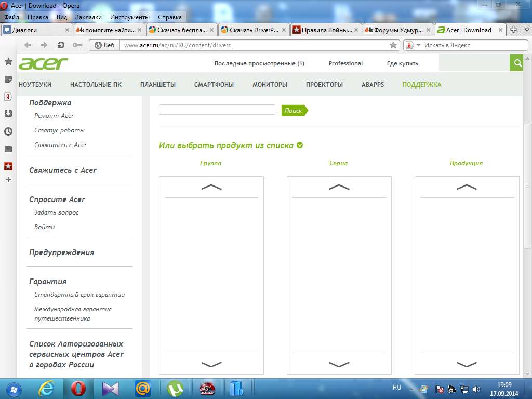This screenshot has height=399, width=532.
Task: Click the Opera back navigation arrow
Action: [28, 45]
